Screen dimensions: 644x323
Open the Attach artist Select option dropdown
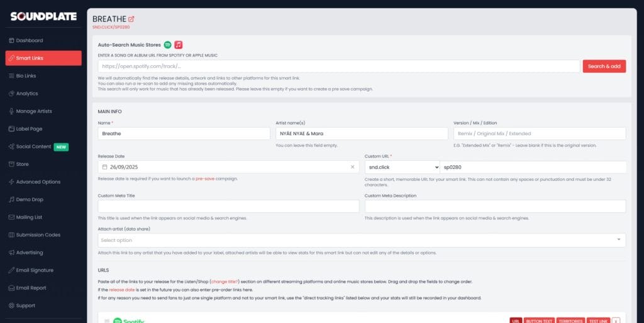coord(362,240)
